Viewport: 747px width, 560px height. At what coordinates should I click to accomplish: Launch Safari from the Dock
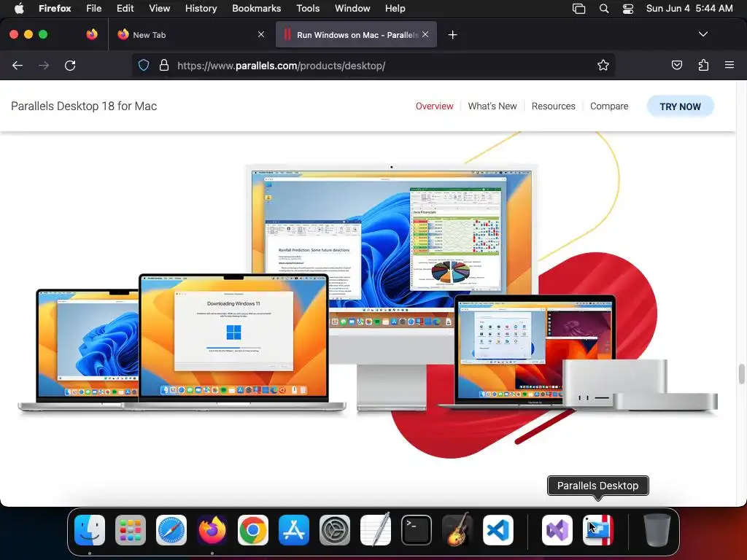pyautogui.click(x=171, y=529)
